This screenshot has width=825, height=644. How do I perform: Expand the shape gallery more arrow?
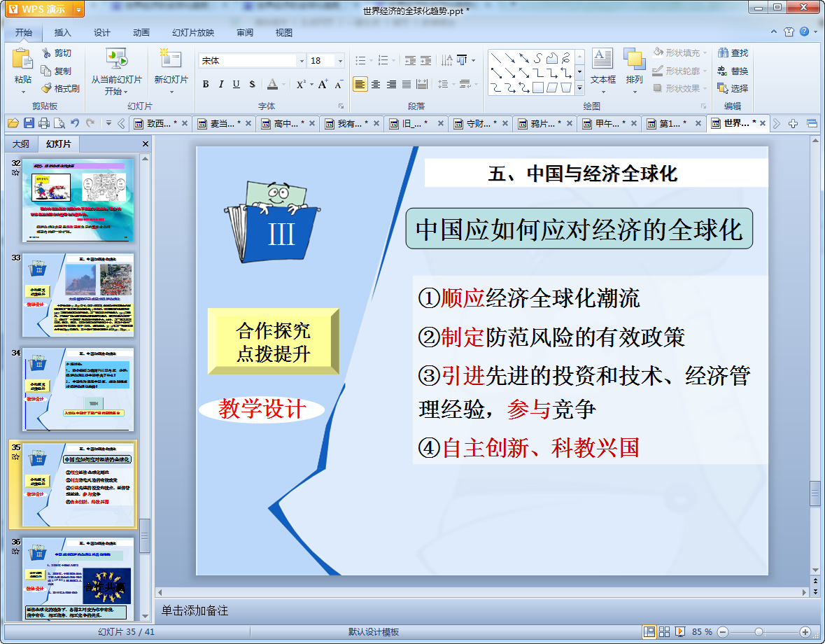click(580, 88)
